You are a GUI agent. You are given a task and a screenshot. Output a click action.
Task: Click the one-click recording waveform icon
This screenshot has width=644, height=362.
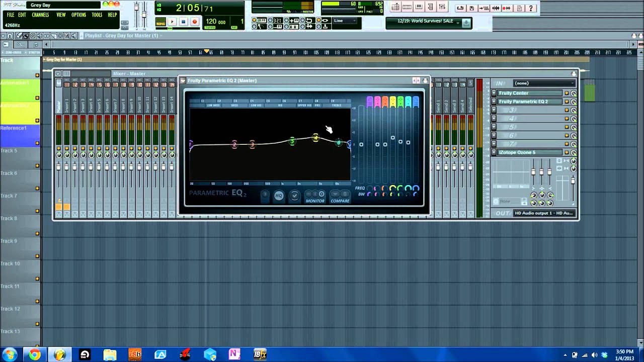click(x=507, y=8)
